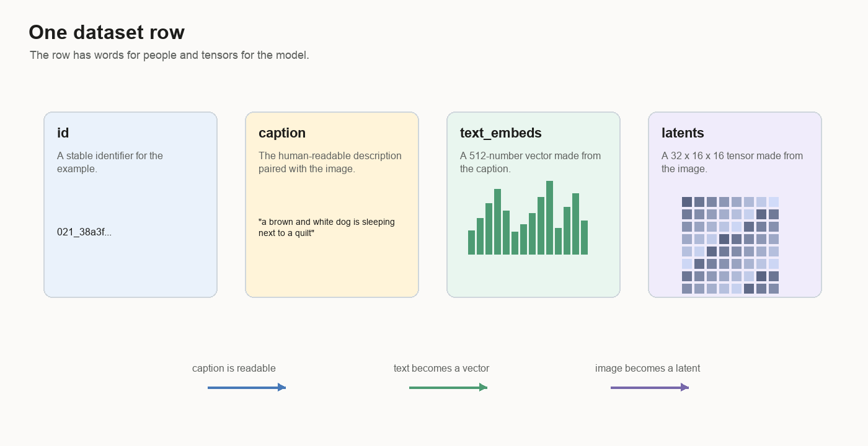Click the 'caption is readable' label
The height and width of the screenshot is (446, 868).
point(234,369)
